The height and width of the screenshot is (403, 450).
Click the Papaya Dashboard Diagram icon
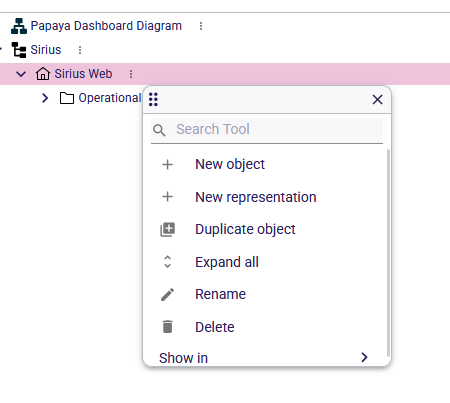(x=19, y=26)
